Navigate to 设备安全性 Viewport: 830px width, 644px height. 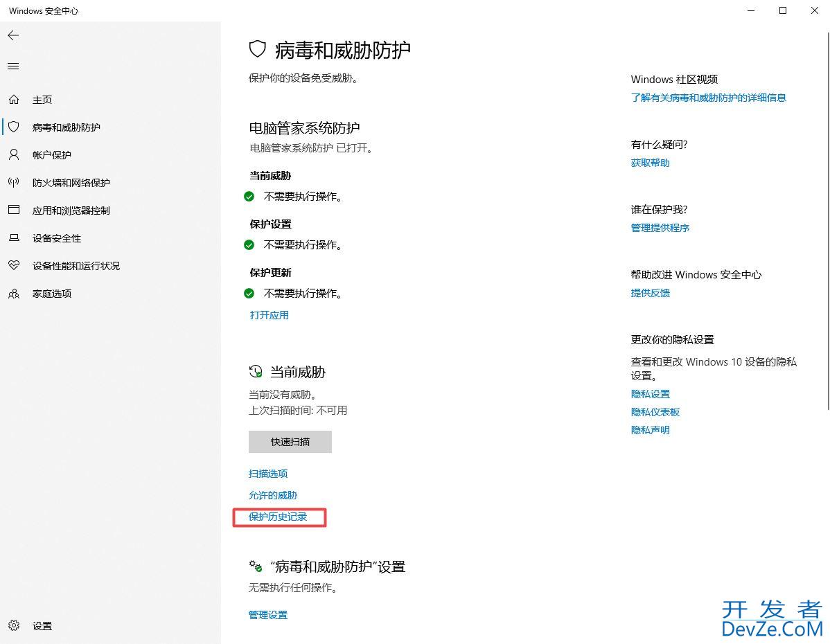[110, 238]
